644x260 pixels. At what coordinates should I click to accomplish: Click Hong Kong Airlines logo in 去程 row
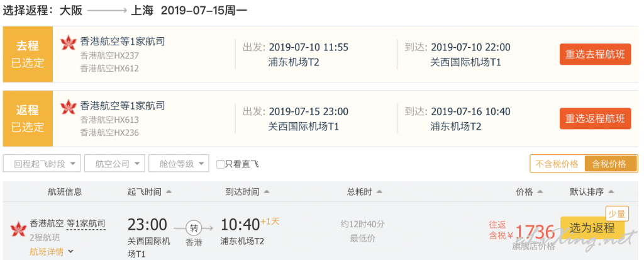pos(68,43)
